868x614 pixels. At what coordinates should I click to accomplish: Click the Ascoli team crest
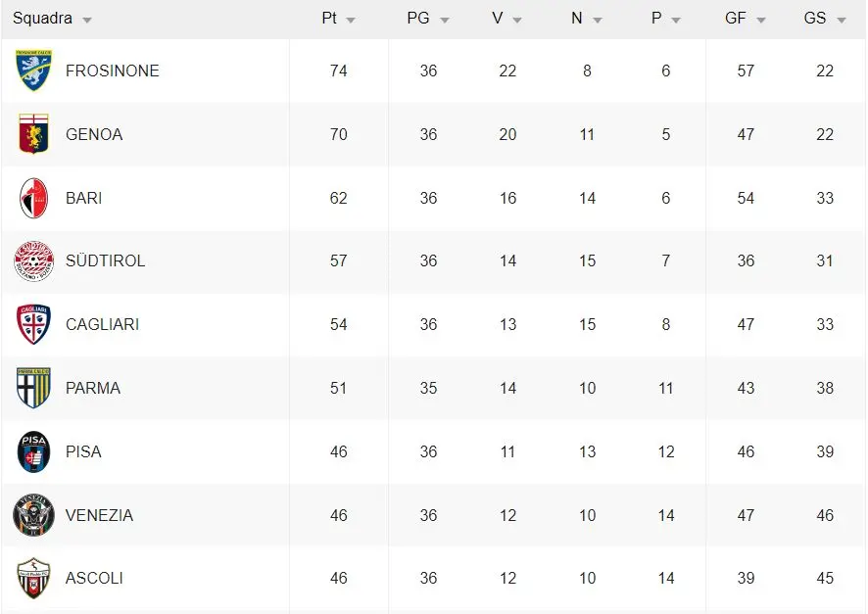coord(33,578)
